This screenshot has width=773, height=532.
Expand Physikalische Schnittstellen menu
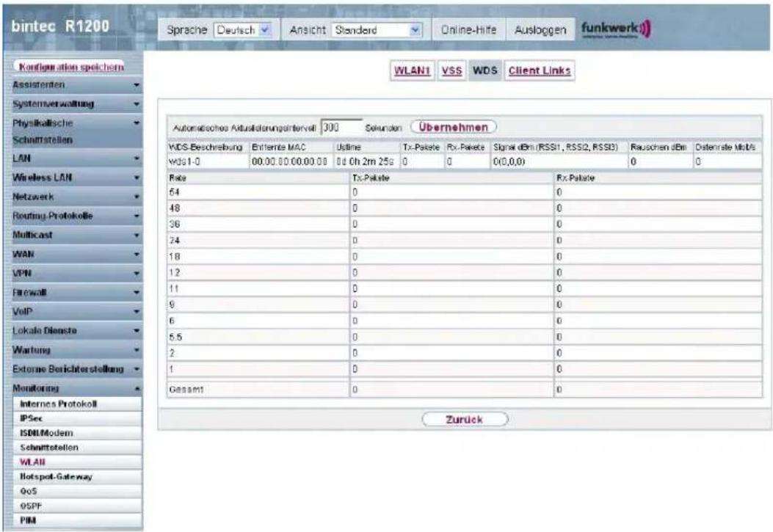[77, 131]
